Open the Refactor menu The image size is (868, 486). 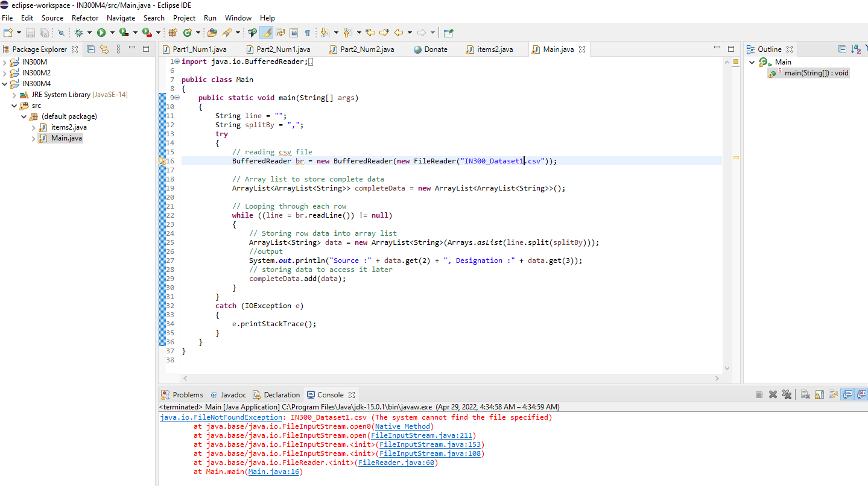[x=85, y=18]
